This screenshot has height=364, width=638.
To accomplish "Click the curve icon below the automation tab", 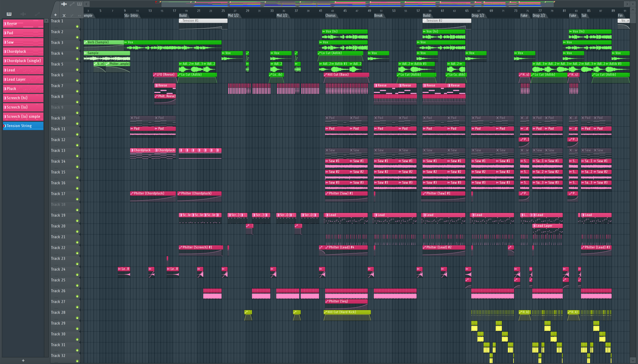I will coord(72,15).
